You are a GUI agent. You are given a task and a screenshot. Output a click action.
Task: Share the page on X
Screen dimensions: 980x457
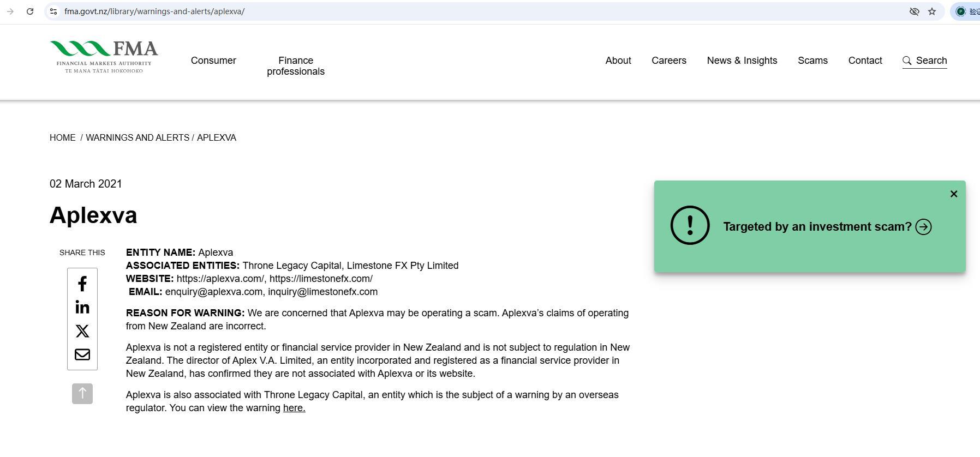(x=82, y=331)
